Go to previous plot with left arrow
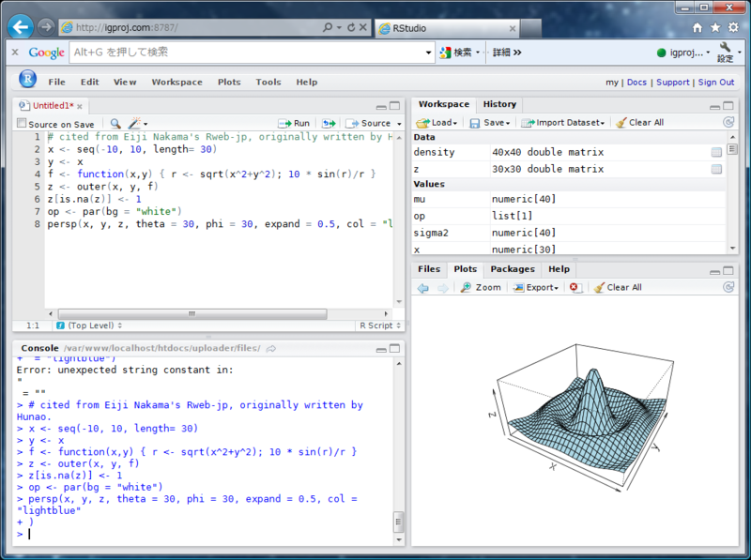The height and width of the screenshot is (560, 751). (423, 288)
